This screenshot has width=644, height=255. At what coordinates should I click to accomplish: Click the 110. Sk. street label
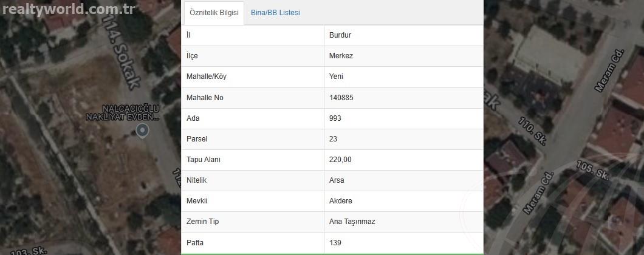click(532, 131)
